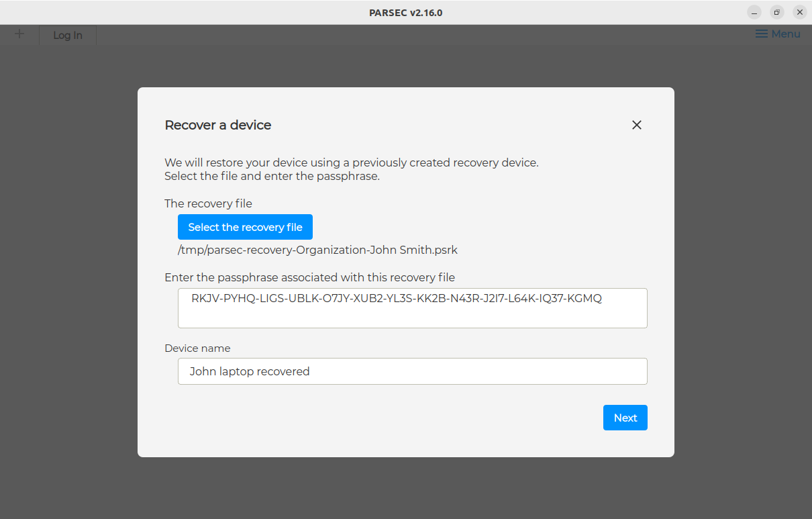Close the PARSEC application window
The width and height of the screenshot is (812, 519).
coord(799,12)
